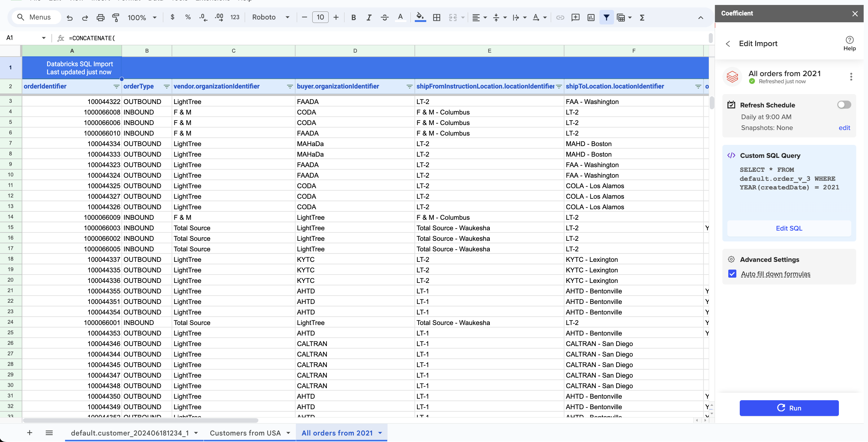Select row 15 header

coord(11,227)
